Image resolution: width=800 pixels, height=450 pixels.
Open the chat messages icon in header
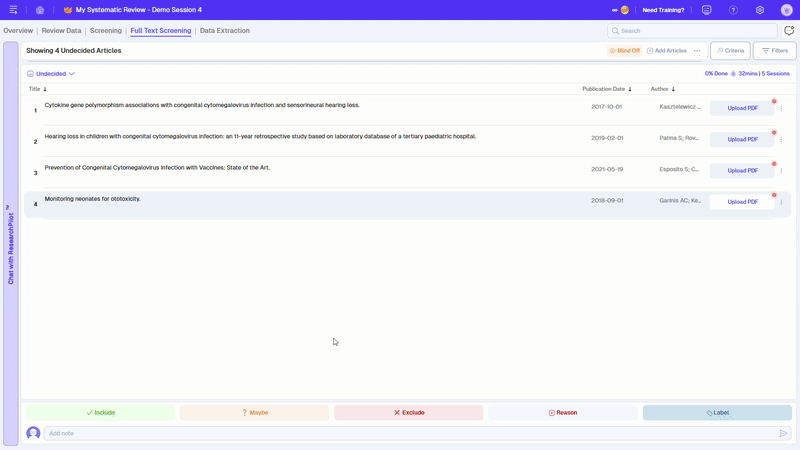click(x=707, y=10)
